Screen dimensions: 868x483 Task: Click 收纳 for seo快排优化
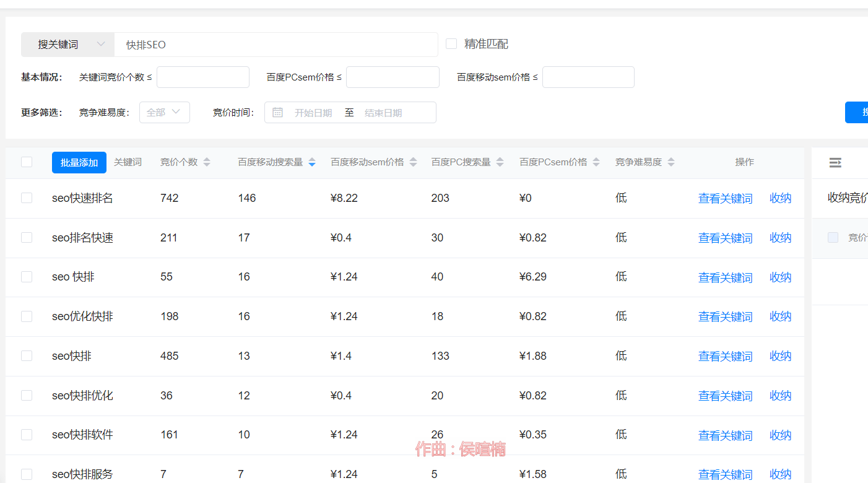[x=780, y=396]
